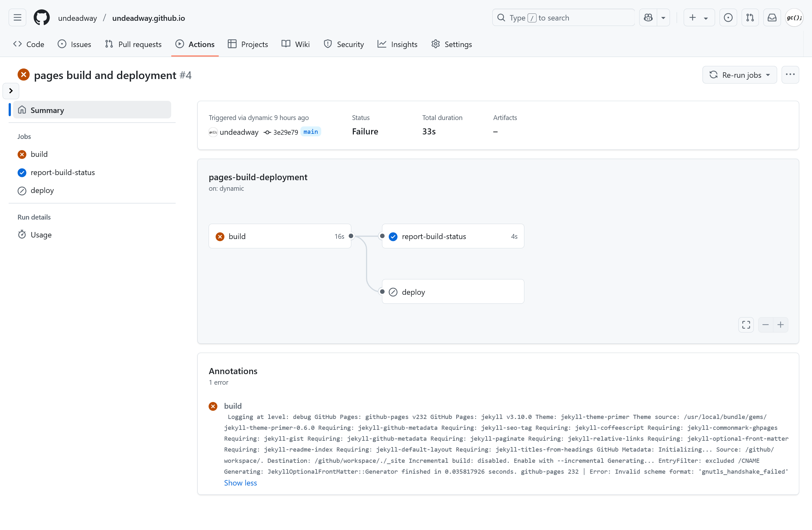This screenshot has height=530, width=812.
Task: Zoom out the workflow graph
Action: pos(766,325)
